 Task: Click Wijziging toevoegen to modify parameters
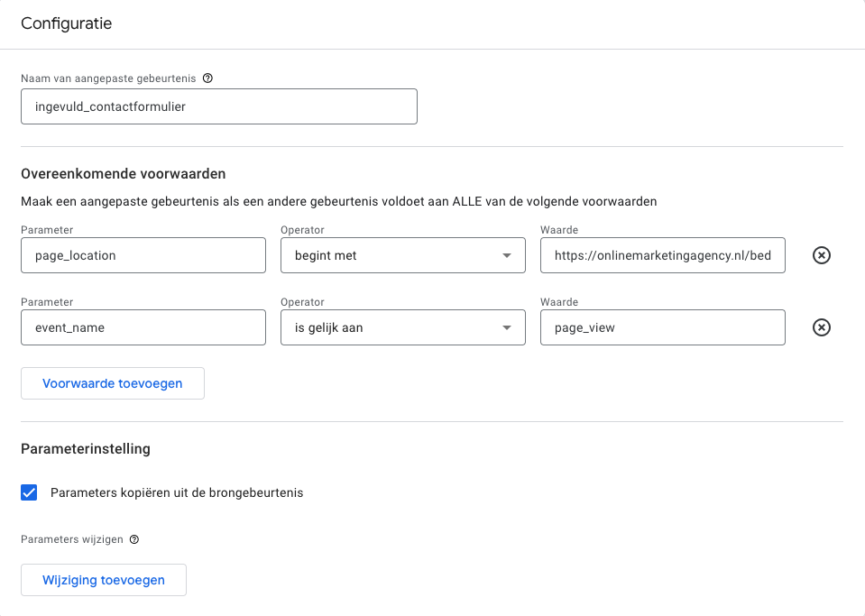(103, 580)
